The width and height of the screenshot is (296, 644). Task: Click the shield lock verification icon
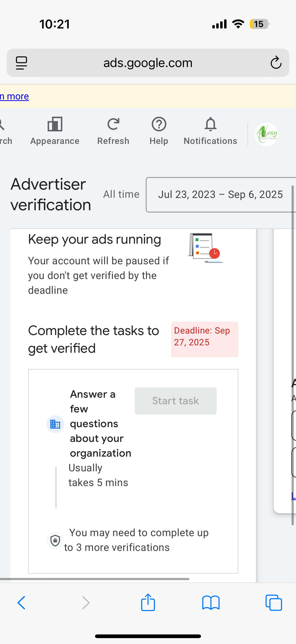tap(55, 541)
